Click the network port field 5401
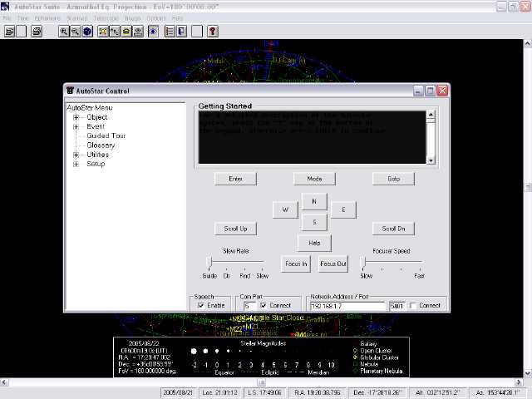 (x=397, y=306)
